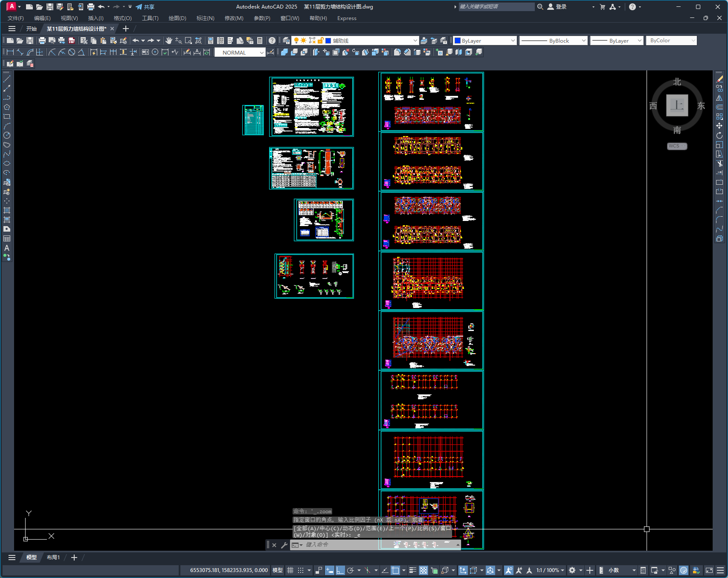Select the Erase tool in modify toolbar
728x578 pixels.
[719, 79]
